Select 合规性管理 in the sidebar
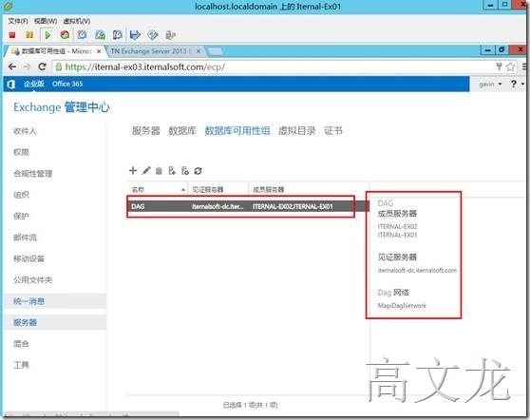 point(33,174)
